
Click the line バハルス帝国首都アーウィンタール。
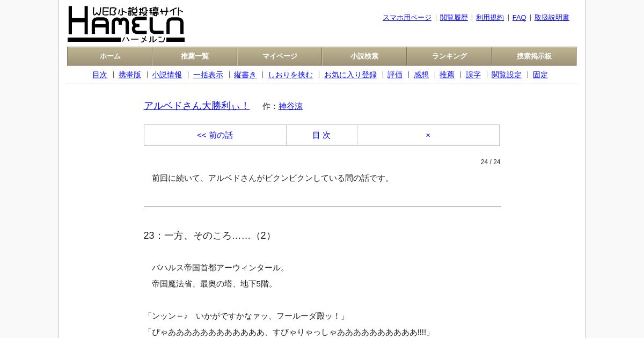point(220,268)
